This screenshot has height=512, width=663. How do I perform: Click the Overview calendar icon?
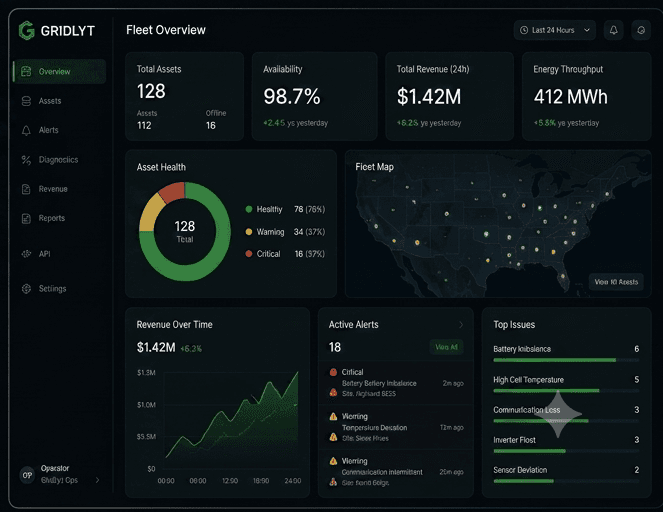pyautogui.click(x=26, y=71)
